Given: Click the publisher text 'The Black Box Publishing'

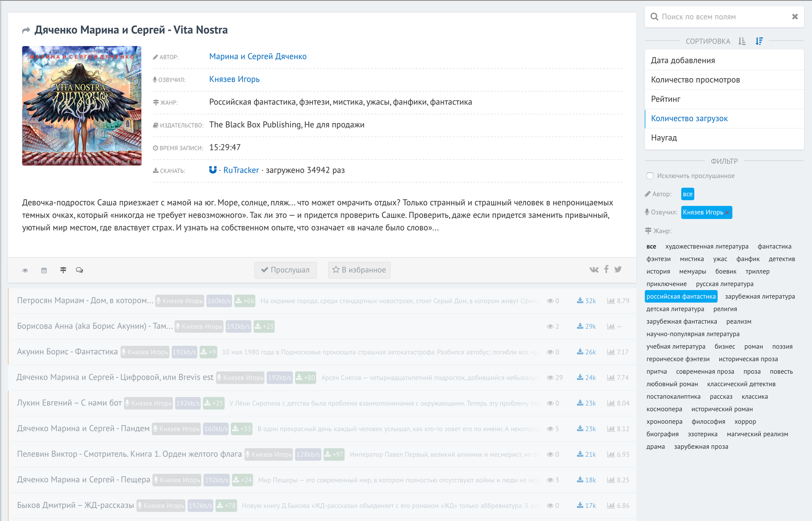Looking at the screenshot, I should click(255, 124).
